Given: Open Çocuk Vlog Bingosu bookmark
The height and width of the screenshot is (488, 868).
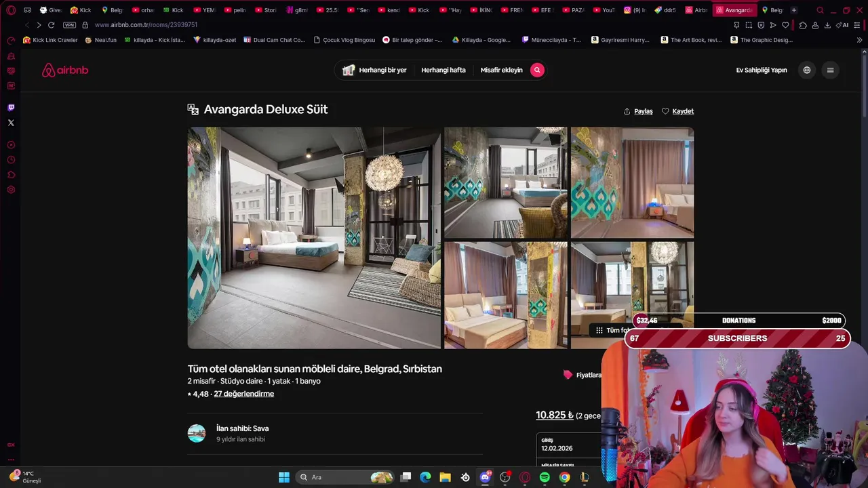Looking at the screenshot, I should coord(344,40).
